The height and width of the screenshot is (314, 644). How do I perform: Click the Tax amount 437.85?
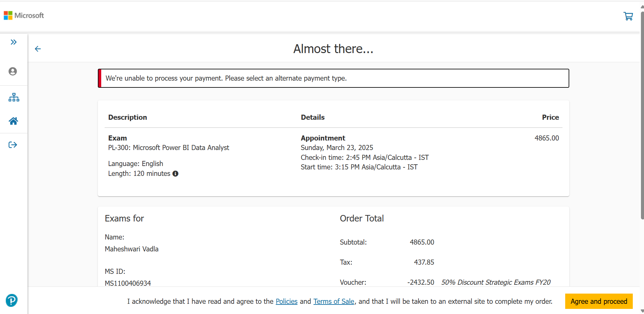424,262
